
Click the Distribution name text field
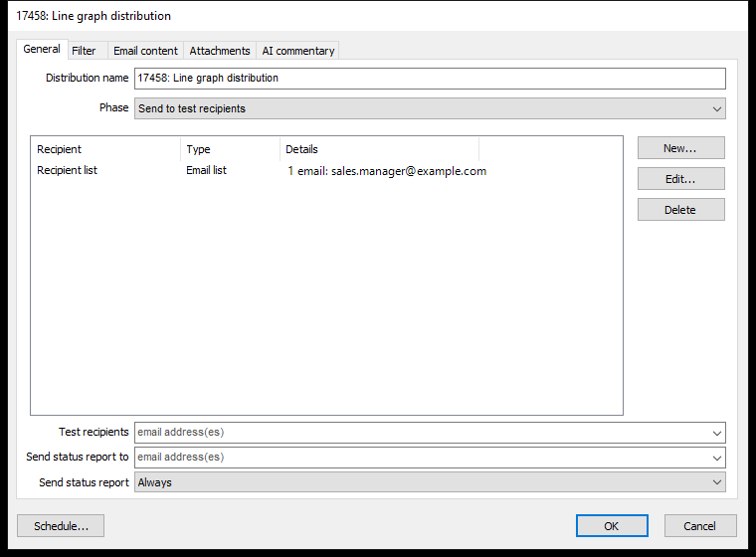click(430, 79)
